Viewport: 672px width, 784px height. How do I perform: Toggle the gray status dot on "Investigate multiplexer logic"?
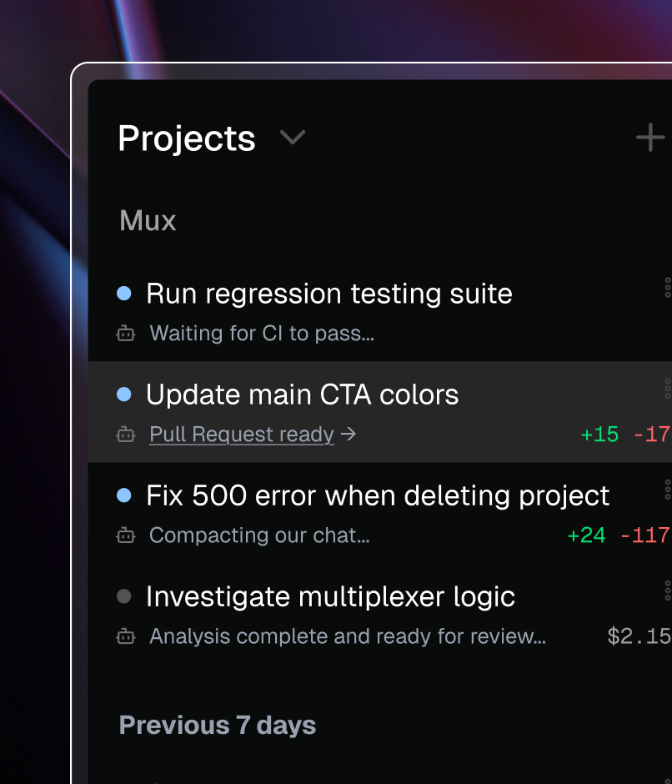(x=125, y=596)
